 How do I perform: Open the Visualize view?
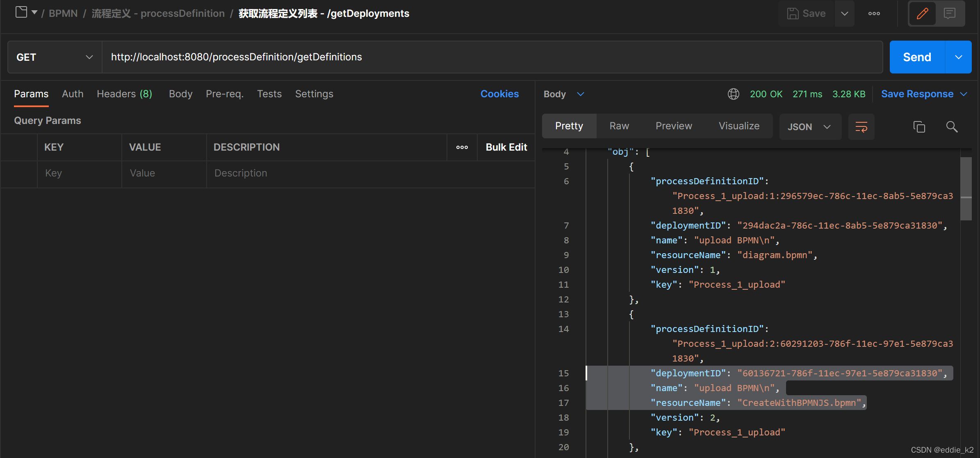click(x=739, y=126)
